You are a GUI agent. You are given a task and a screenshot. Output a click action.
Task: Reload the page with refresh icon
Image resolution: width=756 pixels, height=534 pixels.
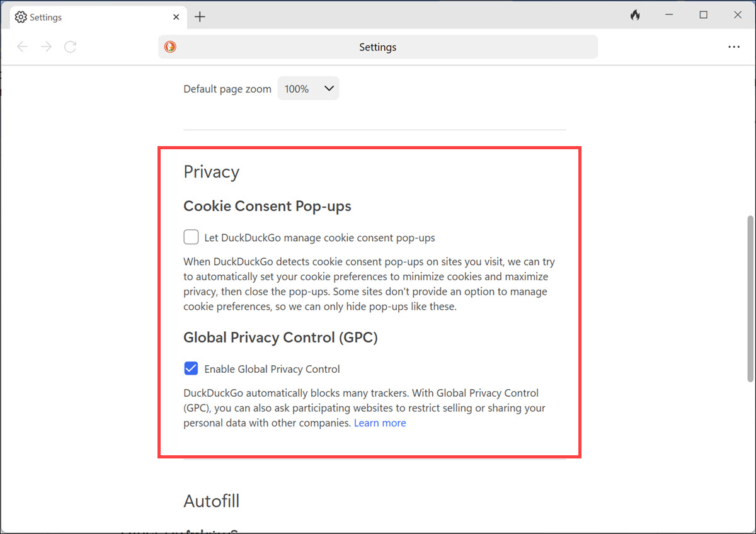point(71,47)
